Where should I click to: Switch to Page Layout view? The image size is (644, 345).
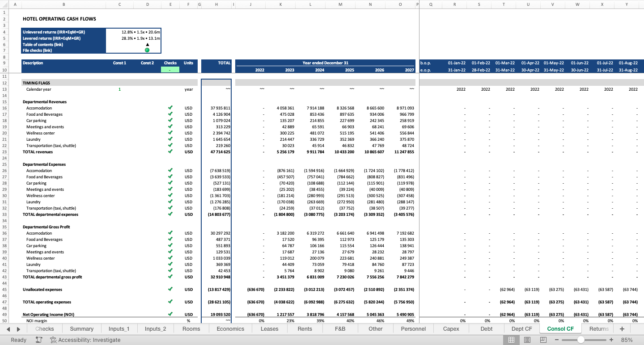coord(527,340)
